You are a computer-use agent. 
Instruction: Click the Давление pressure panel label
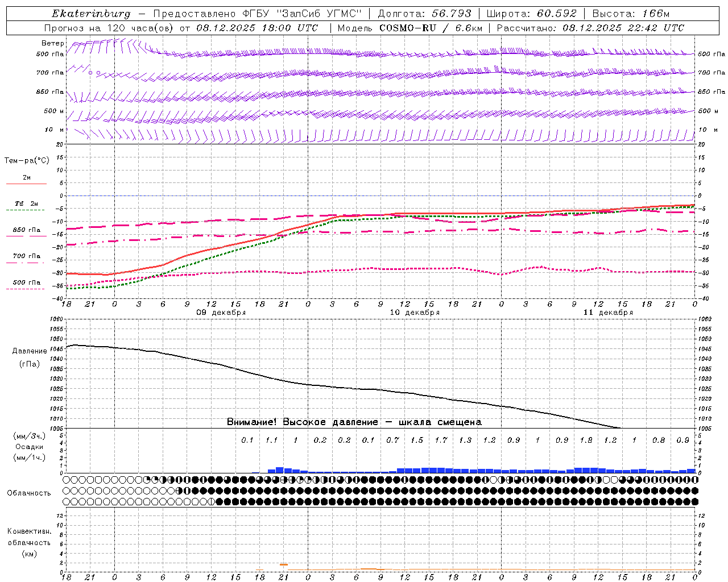point(30,351)
